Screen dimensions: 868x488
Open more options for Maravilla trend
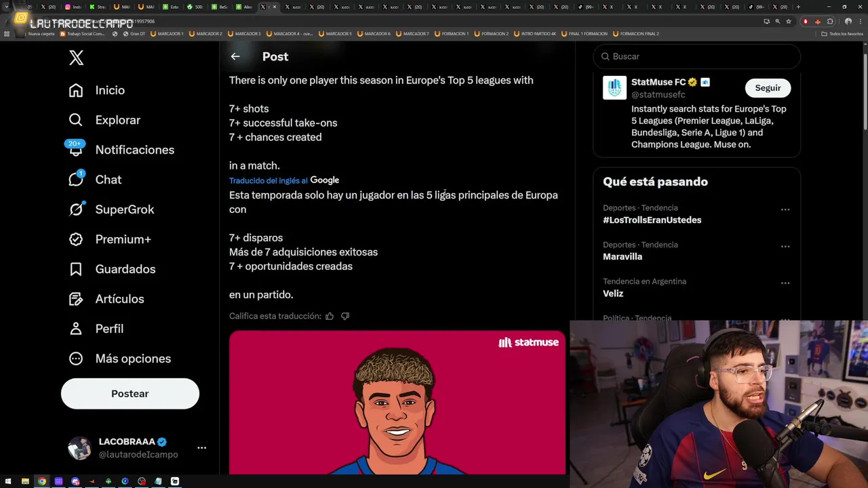click(785, 246)
